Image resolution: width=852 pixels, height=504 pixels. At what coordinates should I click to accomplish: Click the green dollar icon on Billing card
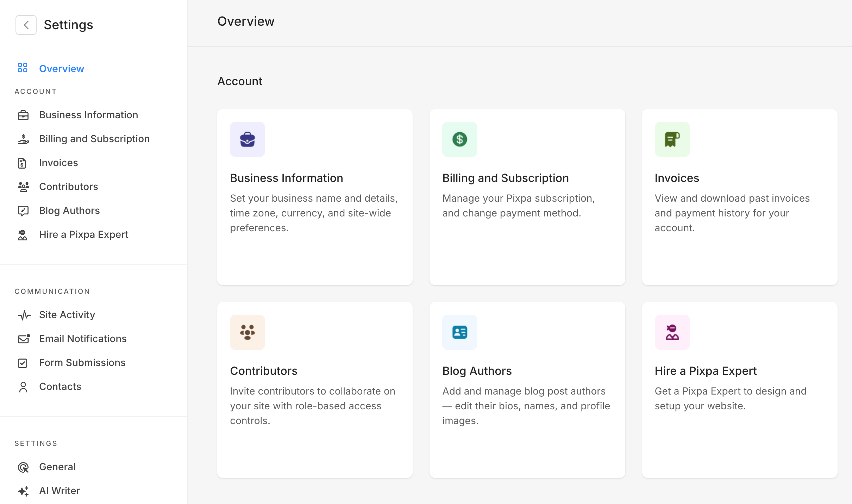(x=459, y=139)
